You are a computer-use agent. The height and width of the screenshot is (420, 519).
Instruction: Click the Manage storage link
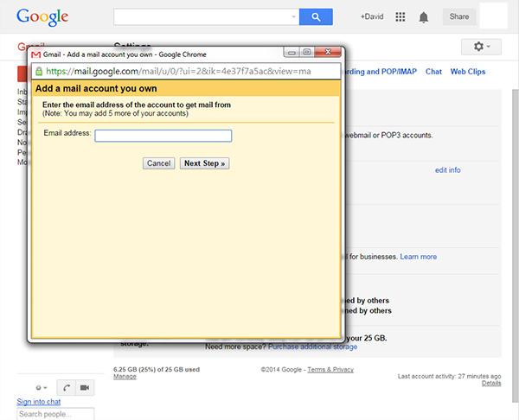tap(125, 376)
